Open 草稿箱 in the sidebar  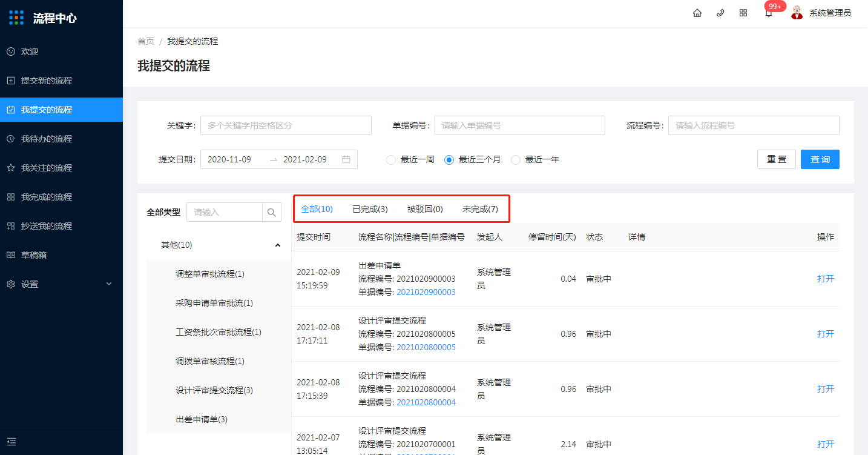61,255
